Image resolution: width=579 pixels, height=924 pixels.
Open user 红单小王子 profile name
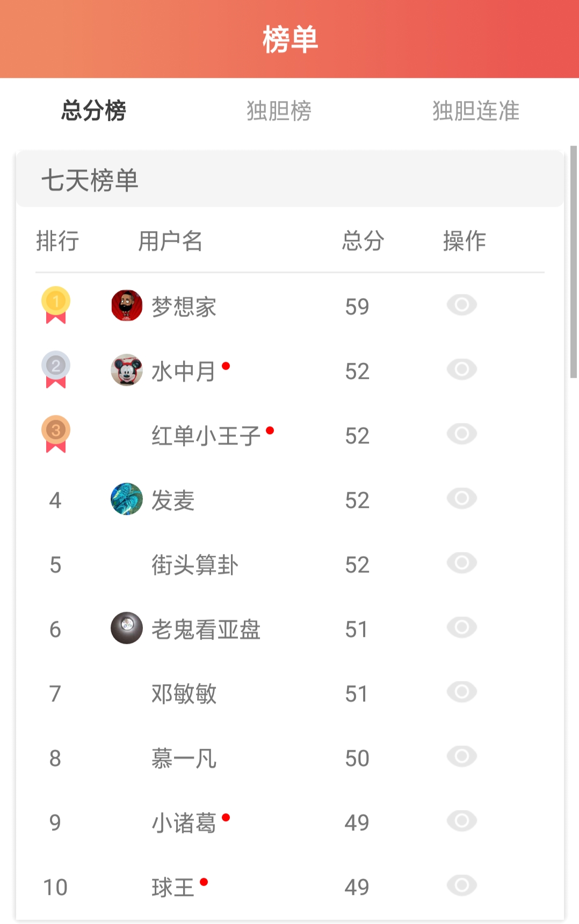[206, 436]
